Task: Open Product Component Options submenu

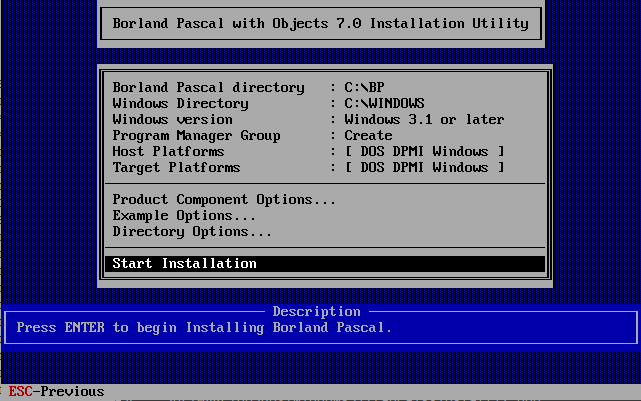Action: 224,200
